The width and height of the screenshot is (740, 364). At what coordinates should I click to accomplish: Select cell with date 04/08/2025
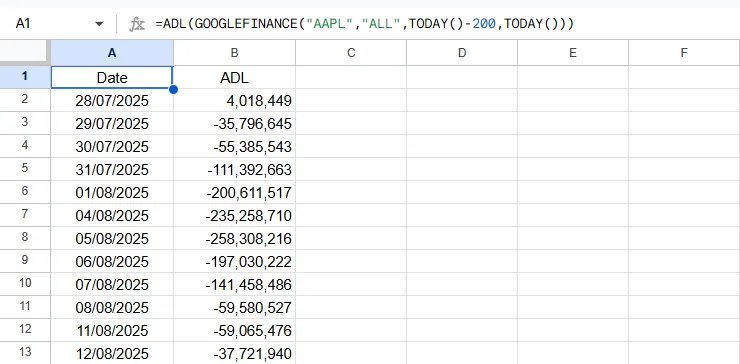point(112,215)
